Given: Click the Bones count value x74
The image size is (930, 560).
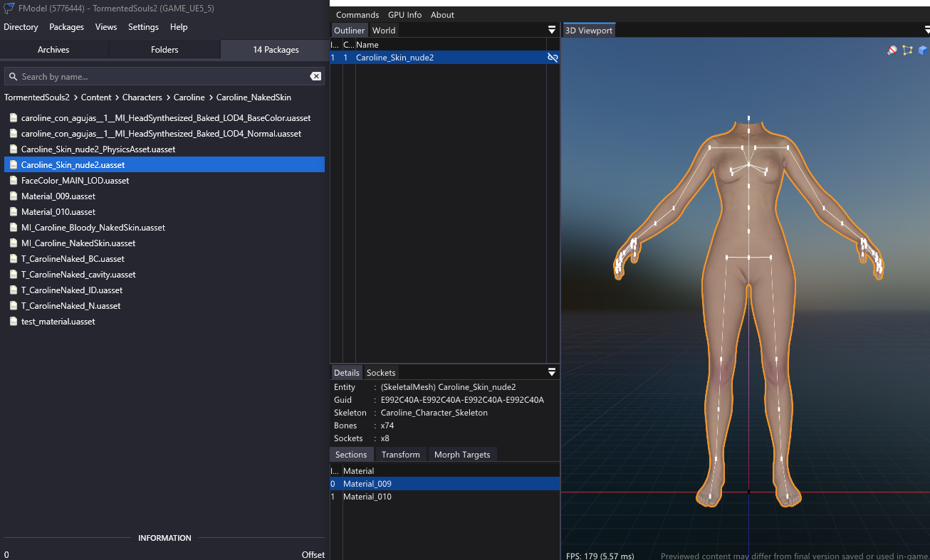Looking at the screenshot, I should tap(387, 426).
